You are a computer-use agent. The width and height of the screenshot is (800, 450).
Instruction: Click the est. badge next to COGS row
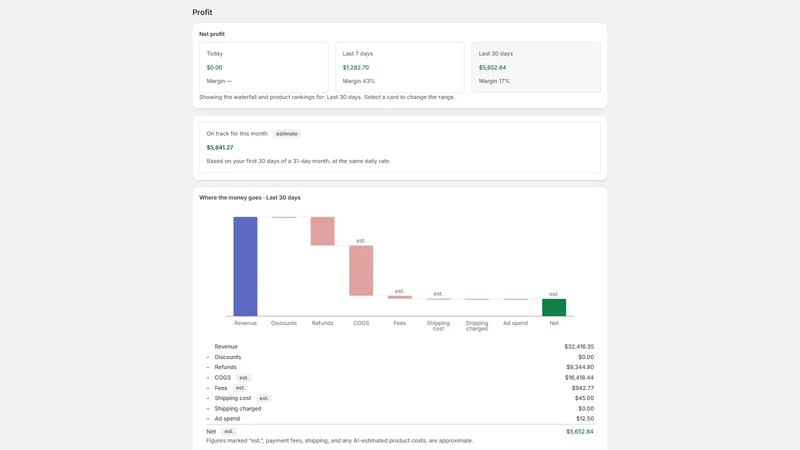(x=244, y=378)
